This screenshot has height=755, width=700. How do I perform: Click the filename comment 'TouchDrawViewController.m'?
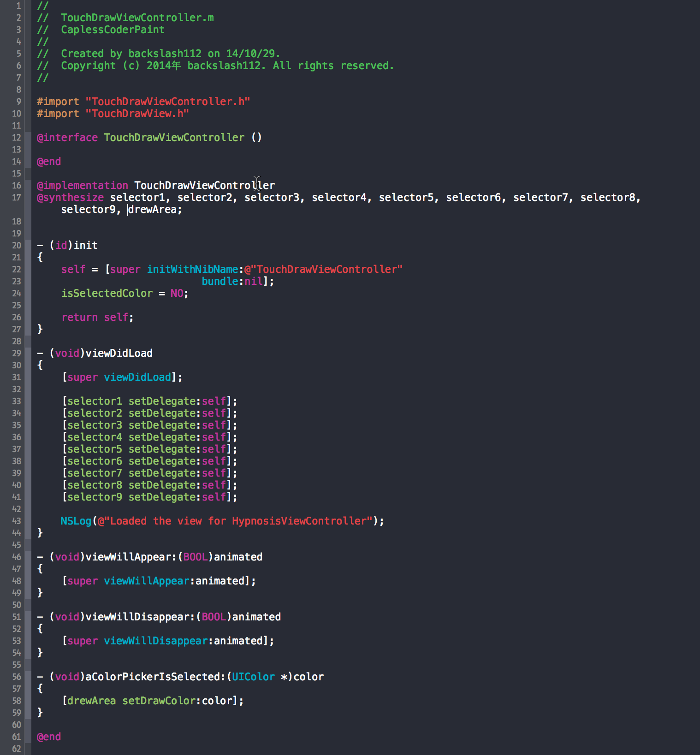(x=137, y=18)
